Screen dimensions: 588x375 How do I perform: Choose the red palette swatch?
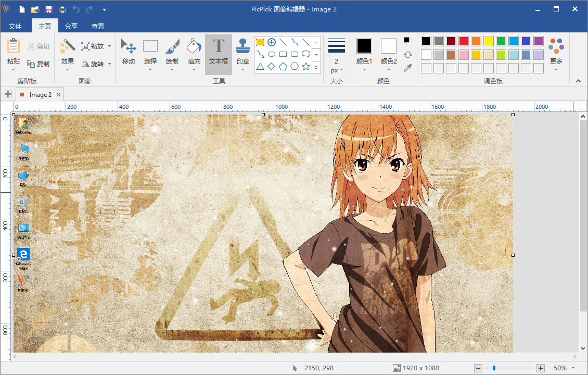pos(464,41)
